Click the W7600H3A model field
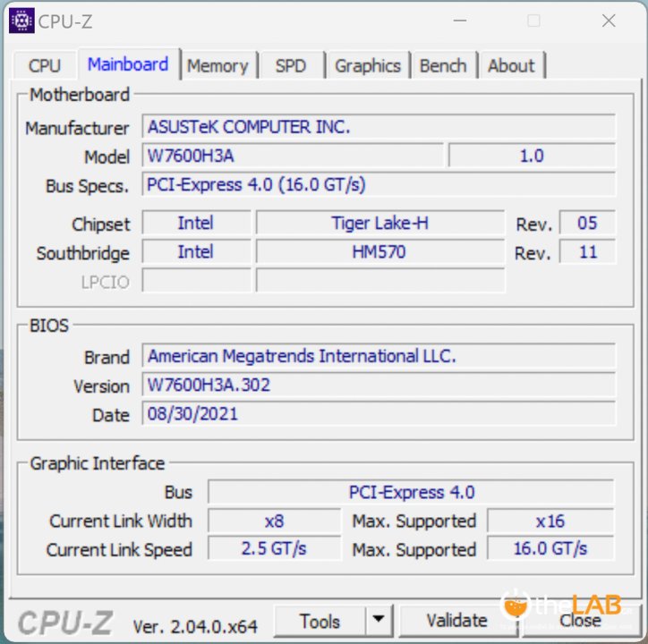 (x=293, y=156)
